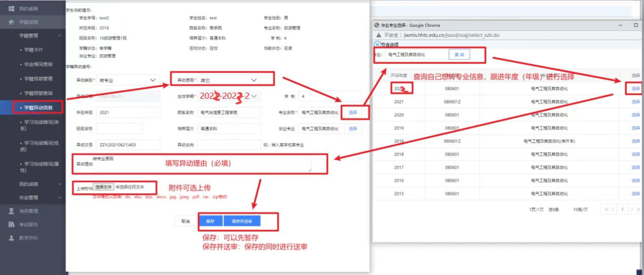Click the 培养管理 sidebar icon
The height and width of the screenshot is (275, 644).
pos(11,211)
